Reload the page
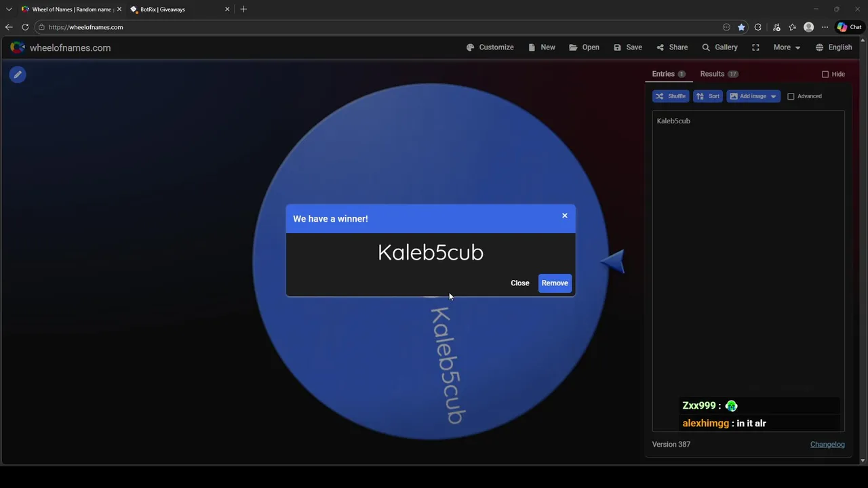 pos(25,27)
